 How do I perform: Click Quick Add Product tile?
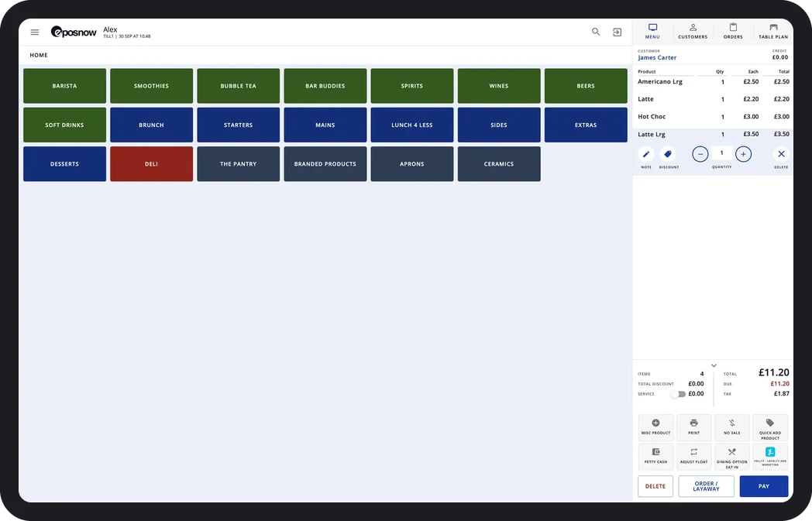(770, 427)
